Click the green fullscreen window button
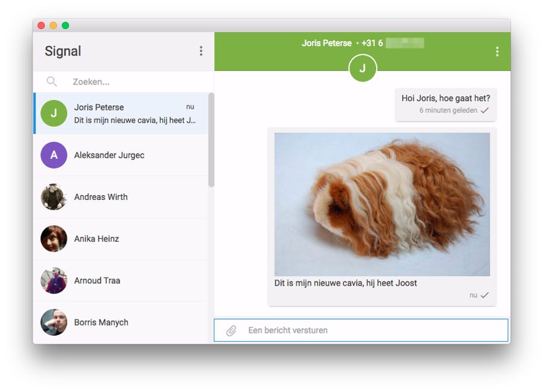 click(65, 25)
